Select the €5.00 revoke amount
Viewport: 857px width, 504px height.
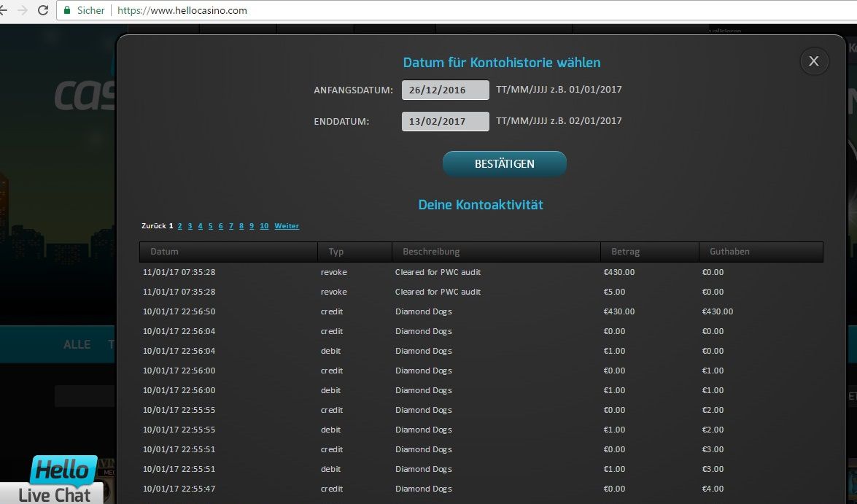point(614,292)
